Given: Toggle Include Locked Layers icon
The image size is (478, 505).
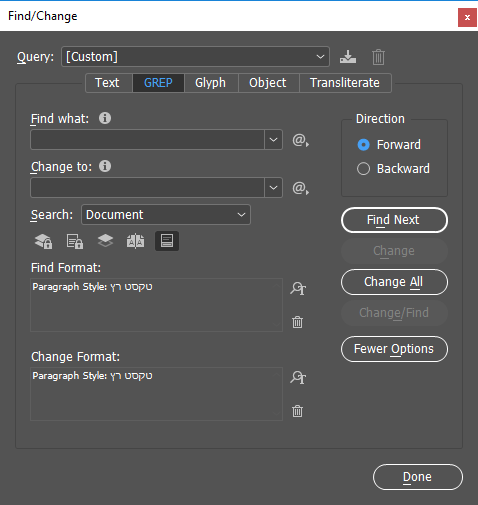Looking at the screenshot, I should tap(43, 241).
